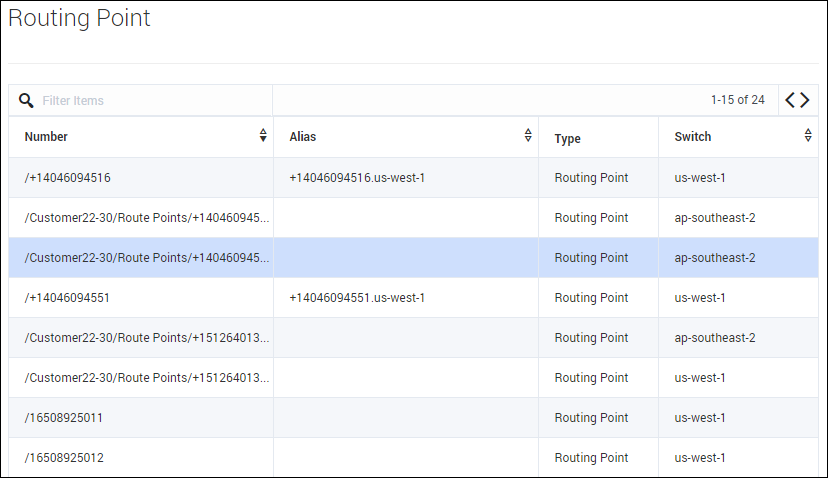Click the Number column sort arrows
The width and height of the screenshot is (828, 478).
[263, 136]
